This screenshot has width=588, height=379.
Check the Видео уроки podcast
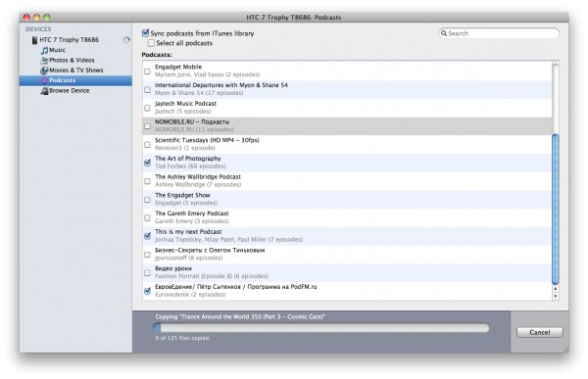tap(147, 273)
